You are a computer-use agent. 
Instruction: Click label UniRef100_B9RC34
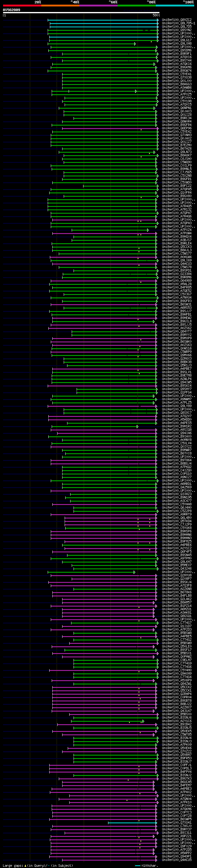pos(177,118)
